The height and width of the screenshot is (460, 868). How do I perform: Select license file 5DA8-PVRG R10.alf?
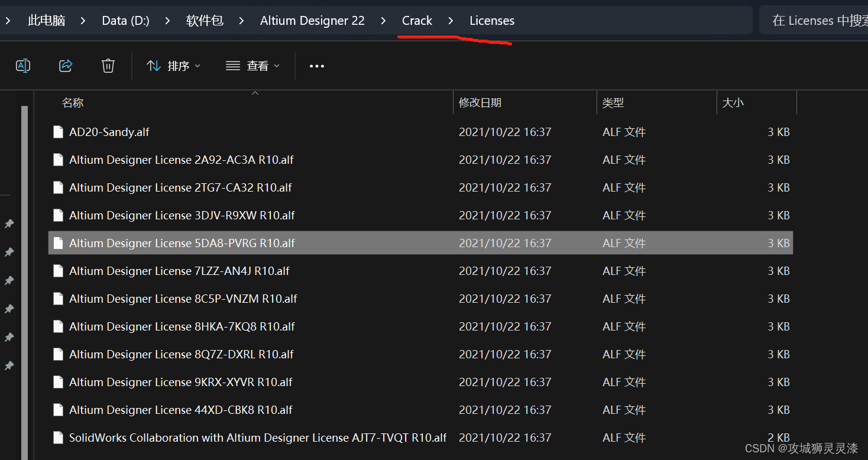point(420,243)
